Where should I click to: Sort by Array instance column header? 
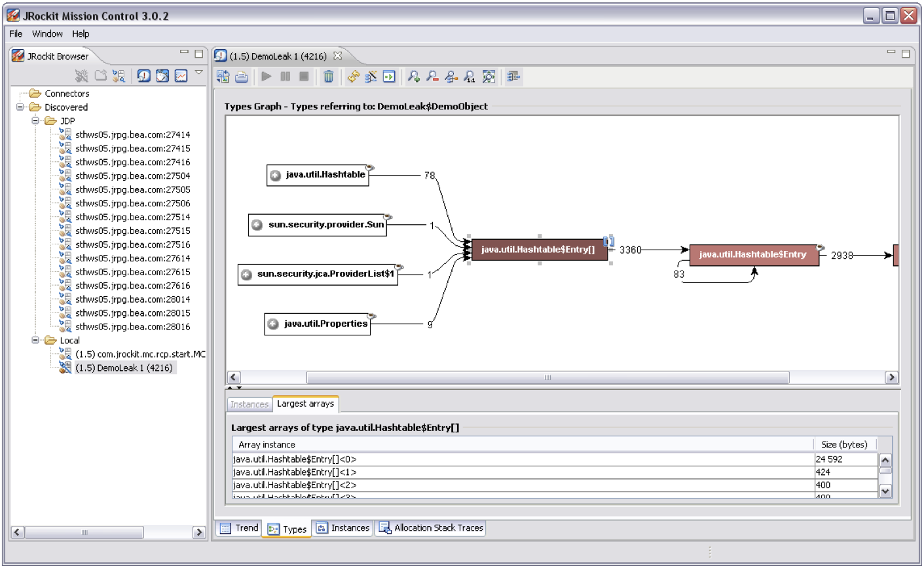pyautogui.click(x=523, y=444)
